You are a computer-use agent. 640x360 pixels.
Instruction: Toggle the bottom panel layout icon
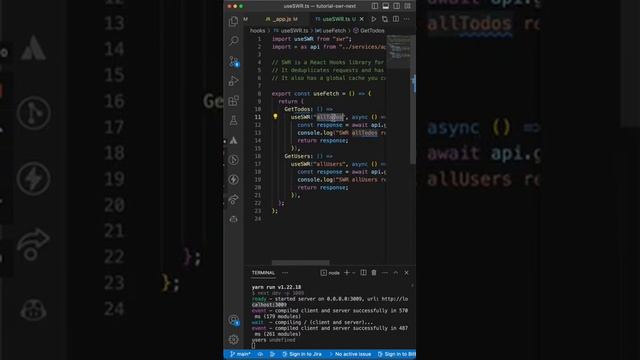tap(386, 6)
